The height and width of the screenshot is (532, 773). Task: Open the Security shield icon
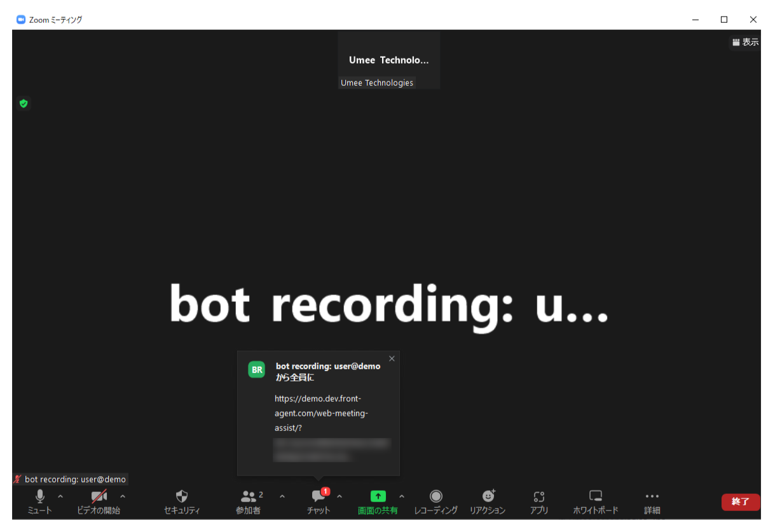(182, 496)
